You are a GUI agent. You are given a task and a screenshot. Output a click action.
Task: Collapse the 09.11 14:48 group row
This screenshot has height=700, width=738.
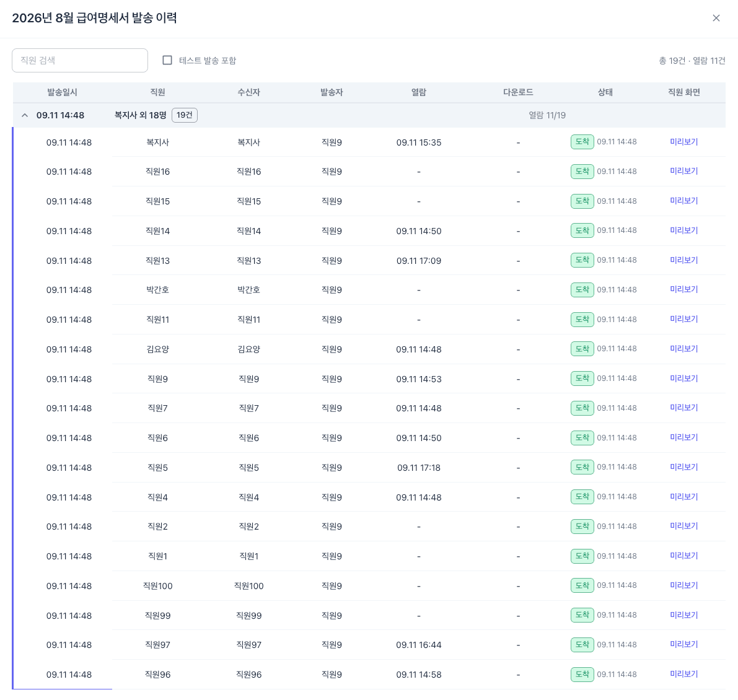pyautogui.click(x=25, y=115)
